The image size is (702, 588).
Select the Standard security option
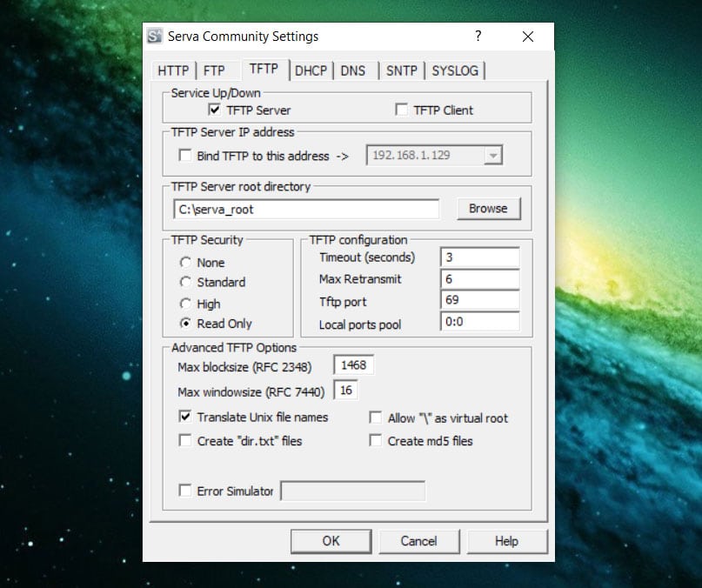click(185, 282)
